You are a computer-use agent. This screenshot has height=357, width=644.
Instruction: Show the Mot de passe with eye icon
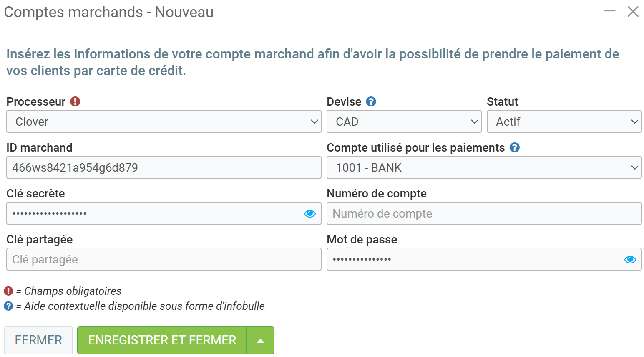[x=630, y=259]
